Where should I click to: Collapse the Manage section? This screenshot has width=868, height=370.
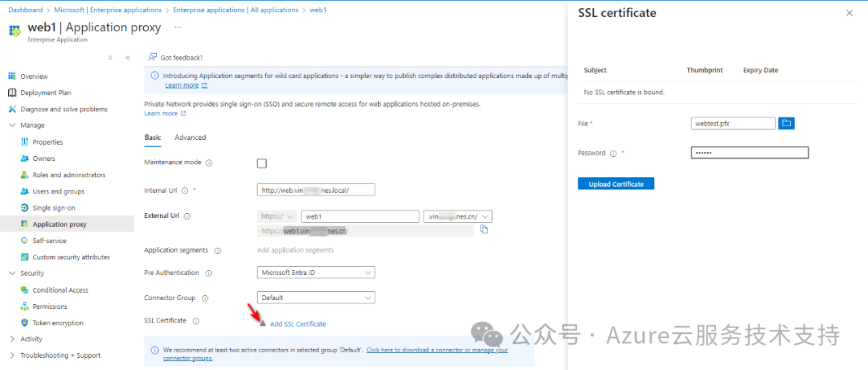(x=12, y=125)
